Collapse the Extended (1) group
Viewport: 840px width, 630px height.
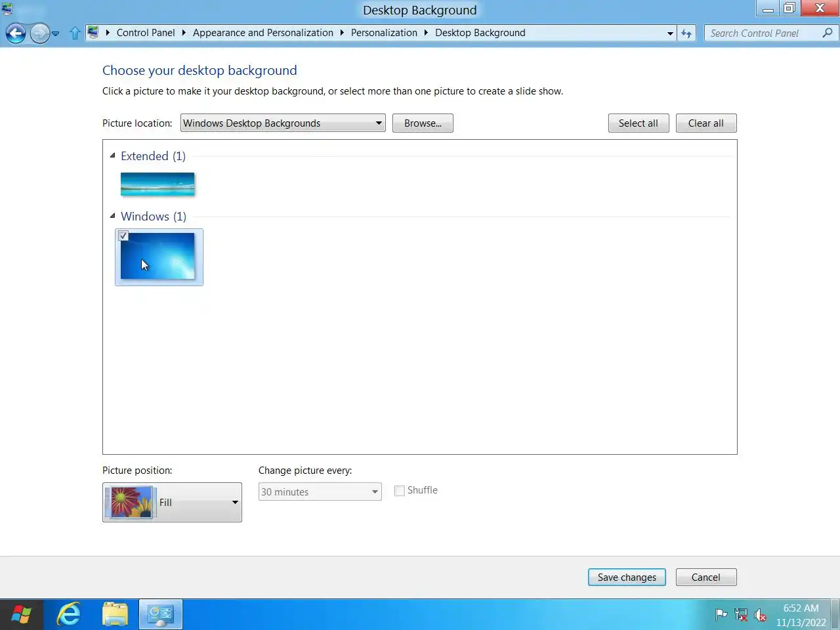point(113,156)
